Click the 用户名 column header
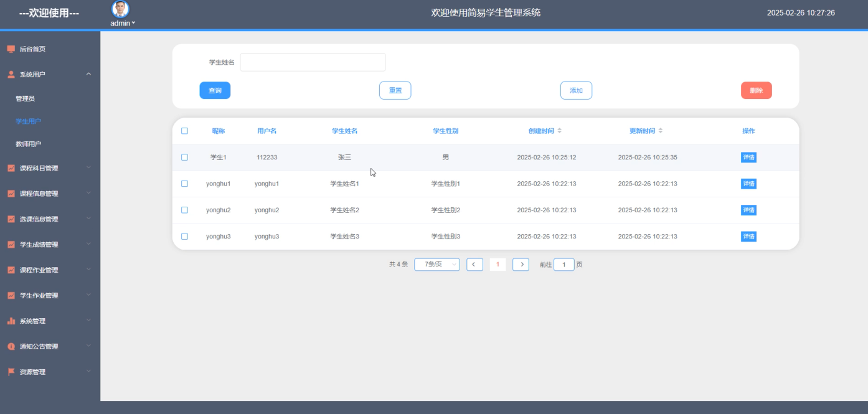This screenshot has width=868, height=414. pyautogui.click(x=267, y=131)
